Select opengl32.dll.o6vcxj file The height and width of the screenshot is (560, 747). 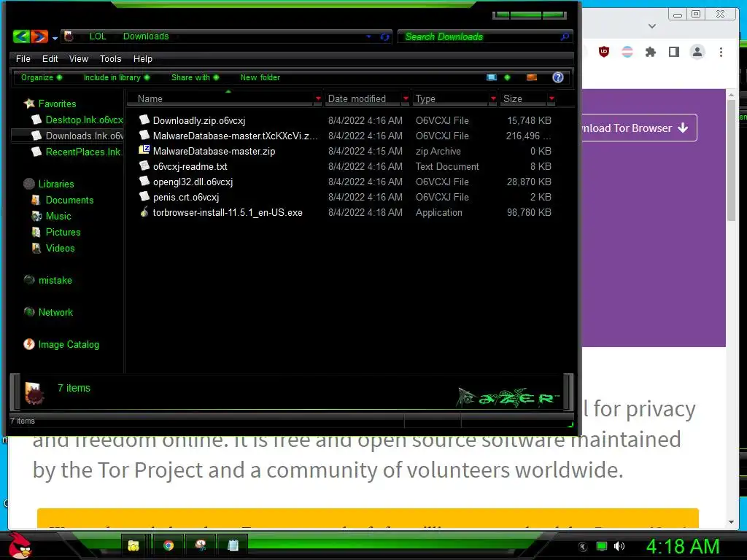pos(193,182)
